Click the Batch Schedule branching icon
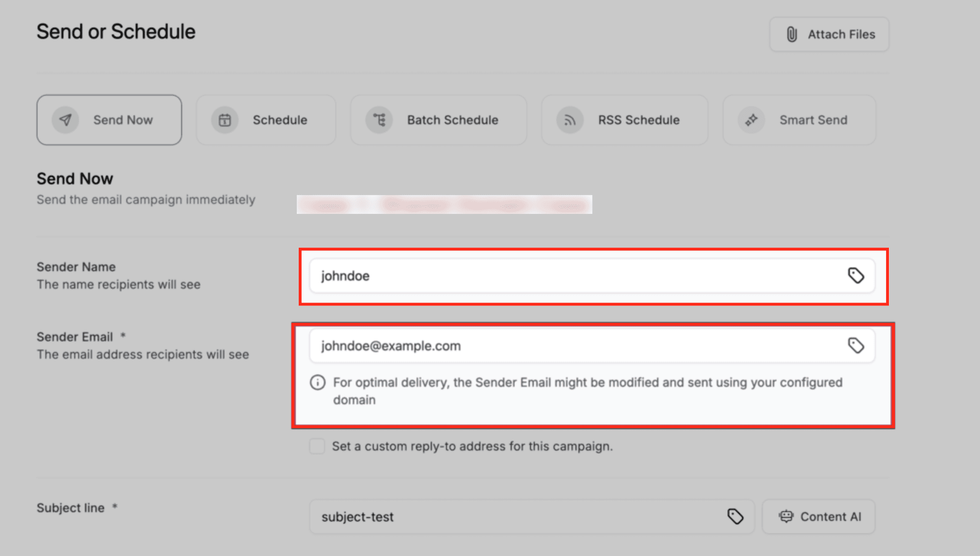Image resolution: width=980 pixels, height=556 pixels. [x=380, y=120]
